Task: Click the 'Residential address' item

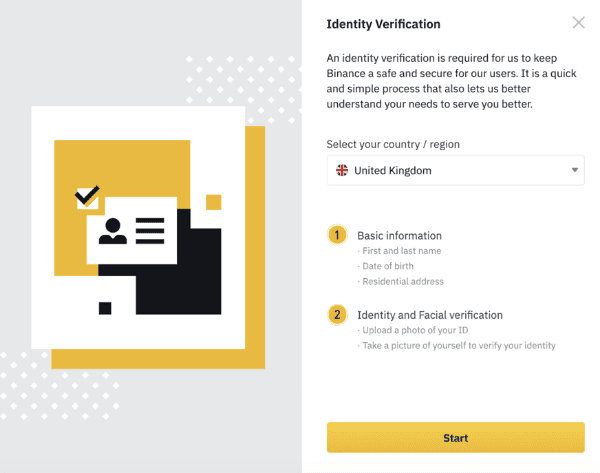Action: (403, 281)
